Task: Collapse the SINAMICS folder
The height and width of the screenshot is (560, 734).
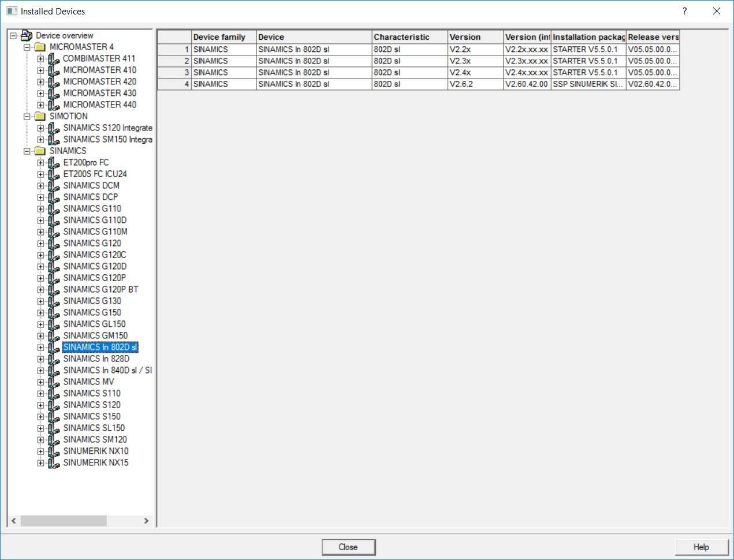Action: pos(27,151)
